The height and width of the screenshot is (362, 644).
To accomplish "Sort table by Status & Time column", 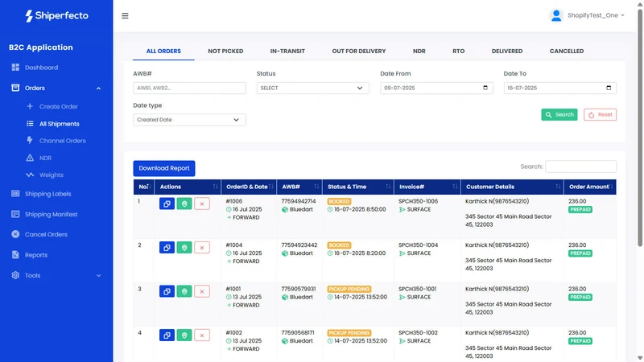I will tap(358, 187).
